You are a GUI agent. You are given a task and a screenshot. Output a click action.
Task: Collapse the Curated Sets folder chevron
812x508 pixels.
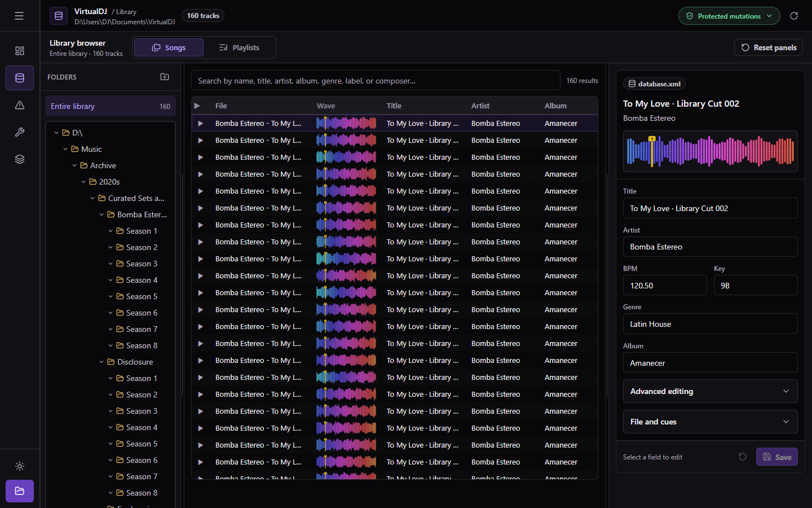pos(92,198)
